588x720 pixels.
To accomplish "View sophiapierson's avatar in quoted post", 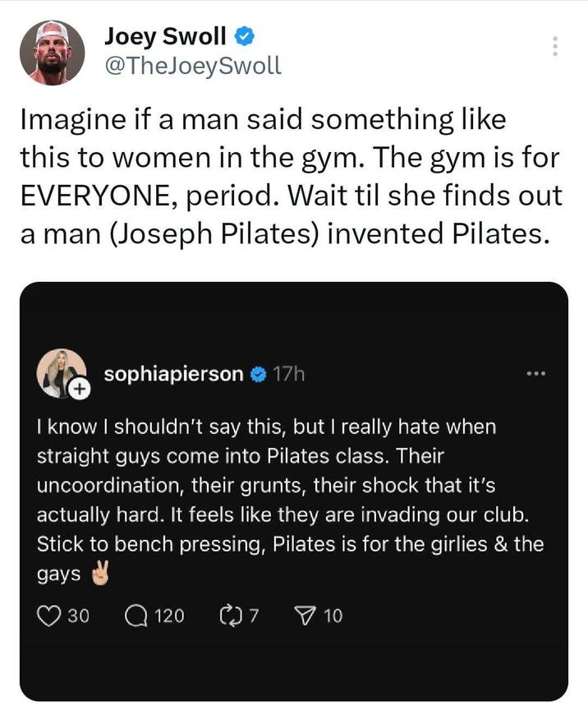I will [x=61, y=374].
